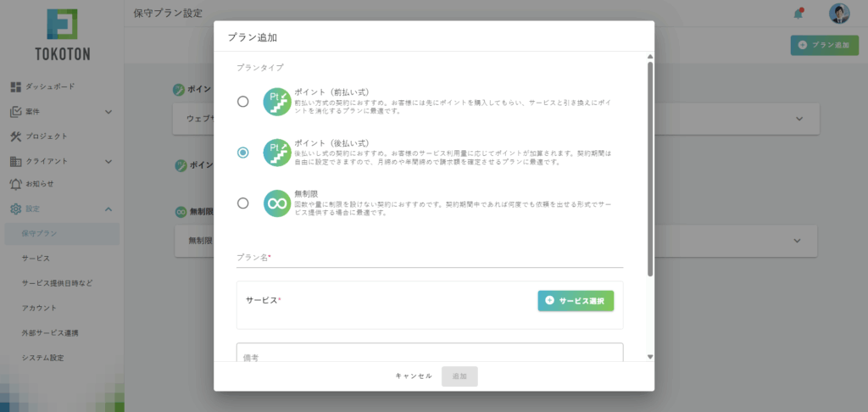The width and height of the screenshot is (868, 412).
Task: Select the 無制限 plan radio button
Action: (243, 203)
